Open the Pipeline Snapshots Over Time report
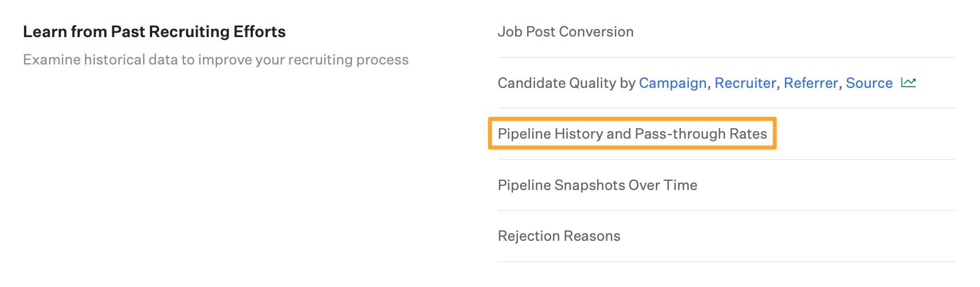Screen dimensions: 980x287 tap(597, 185)
